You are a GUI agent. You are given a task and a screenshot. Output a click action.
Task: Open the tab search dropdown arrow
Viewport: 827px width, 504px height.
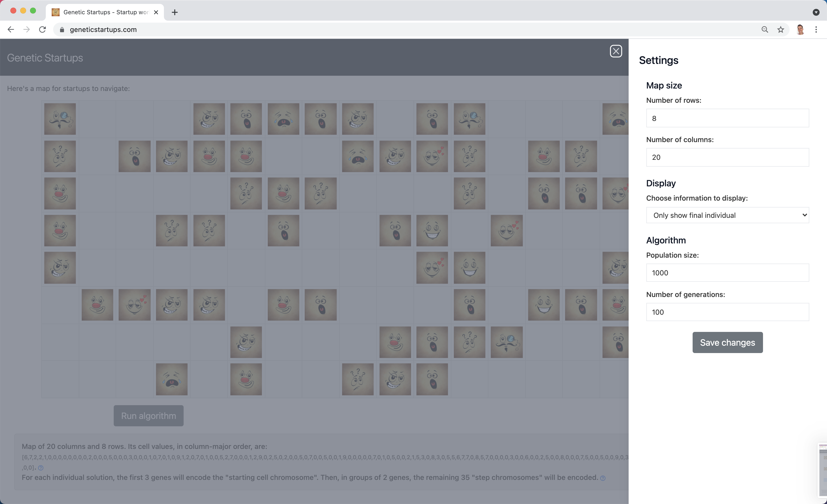click(816, 12)
